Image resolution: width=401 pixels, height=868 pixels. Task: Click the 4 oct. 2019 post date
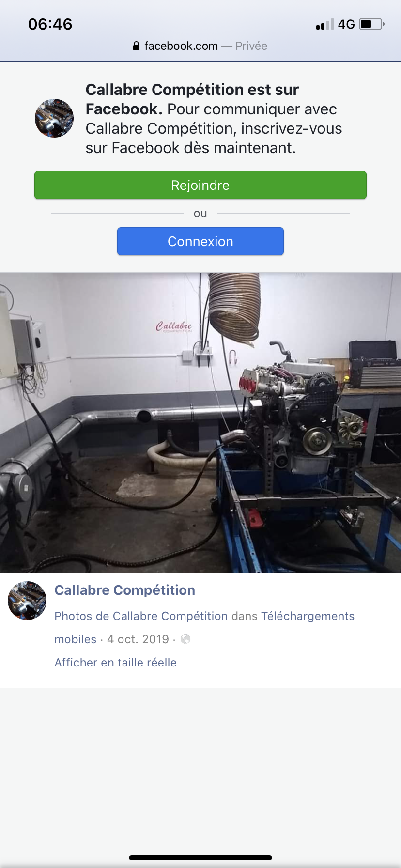tap(138, 639)
